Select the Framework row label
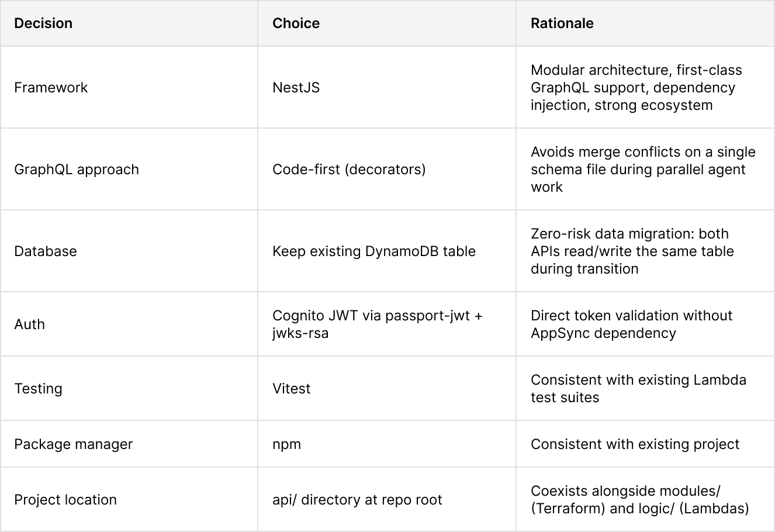 click(51, 88)
